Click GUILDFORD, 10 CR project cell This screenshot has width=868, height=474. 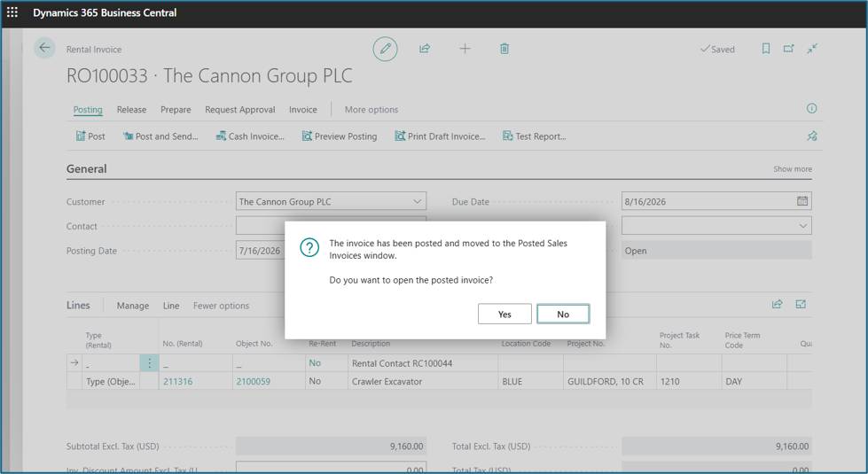click(x=609, y=381)
